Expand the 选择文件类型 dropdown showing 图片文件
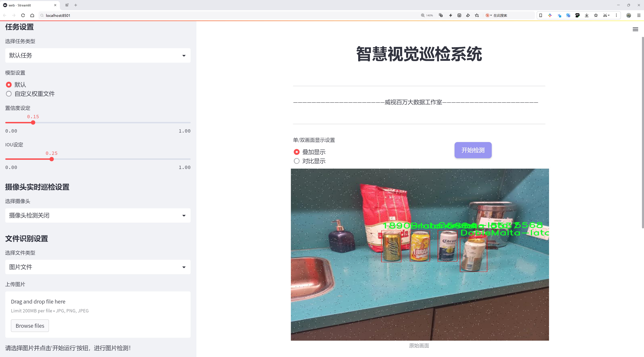The height and width of the screenshot is (357, 644). pyautogui.click(x=98, y=267)
